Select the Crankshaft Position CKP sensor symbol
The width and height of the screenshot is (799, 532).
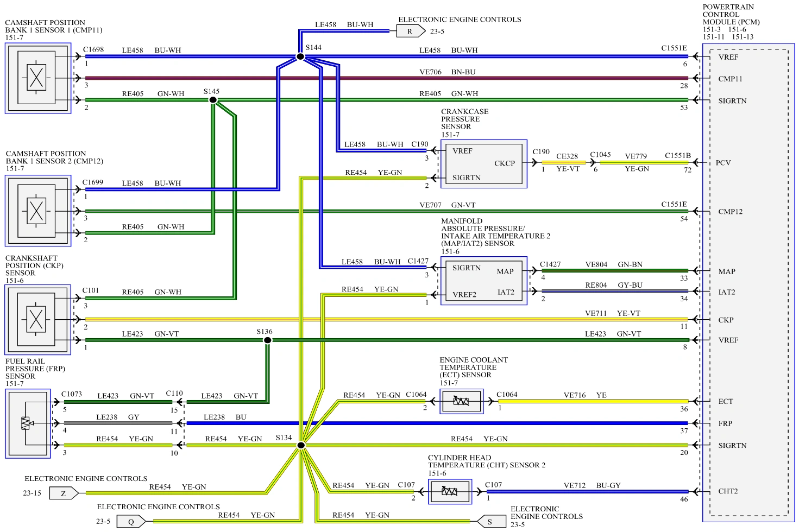pos(38,320)
